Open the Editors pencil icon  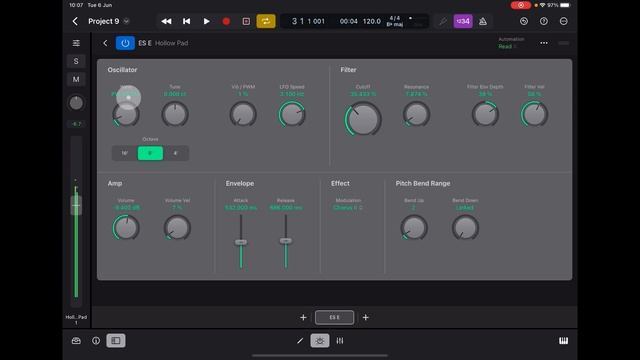[x=300, y=341]
